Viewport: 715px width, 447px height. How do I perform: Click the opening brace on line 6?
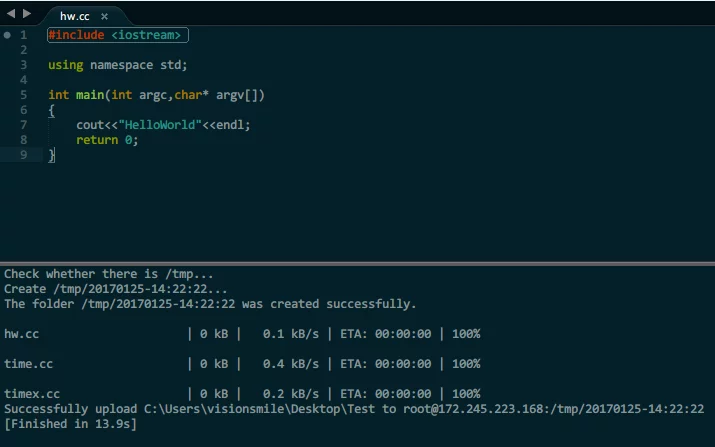click(x=52, y=110)
